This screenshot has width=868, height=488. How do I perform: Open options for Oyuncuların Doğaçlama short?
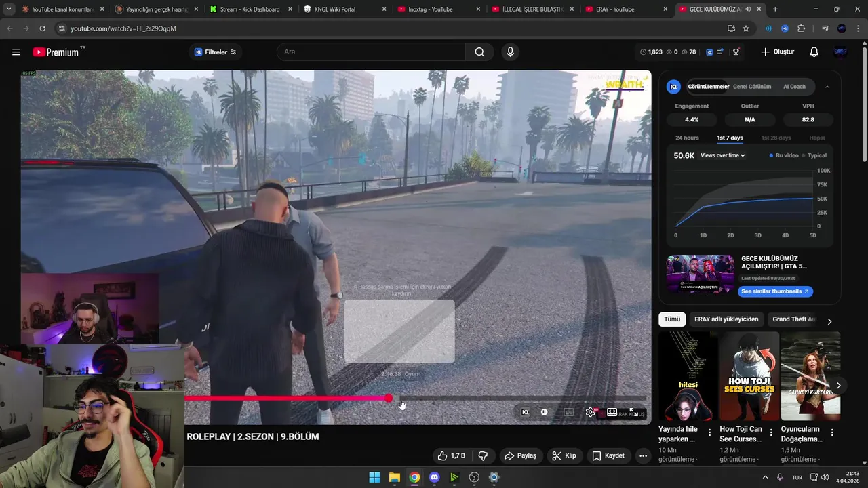tap(832, 432)
